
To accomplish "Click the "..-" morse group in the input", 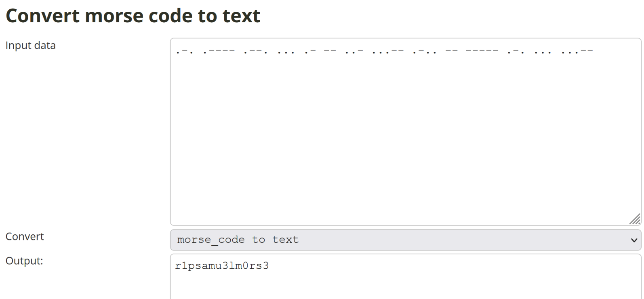I will (x=354, y=51).
